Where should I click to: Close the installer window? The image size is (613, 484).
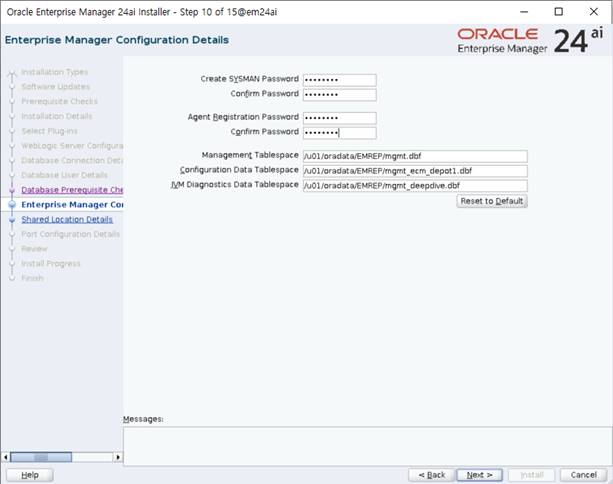point(593,12)
